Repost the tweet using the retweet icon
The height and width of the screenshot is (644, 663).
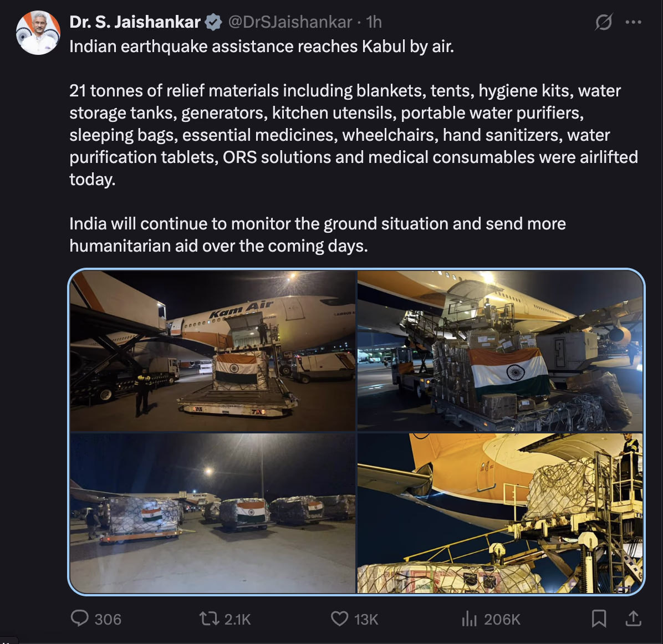pyautogui.click(x=210, y=618)
